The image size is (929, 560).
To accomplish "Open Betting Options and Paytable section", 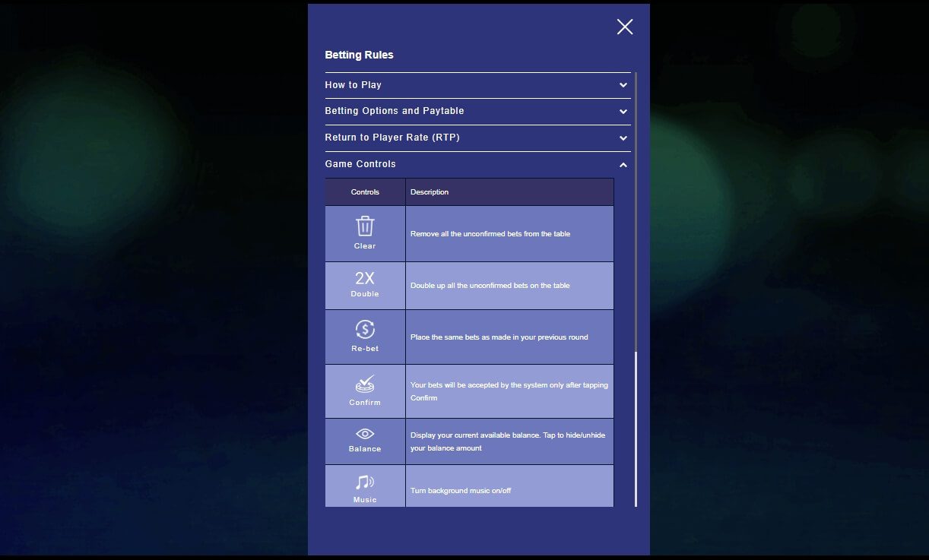I will tap(395, 111).
